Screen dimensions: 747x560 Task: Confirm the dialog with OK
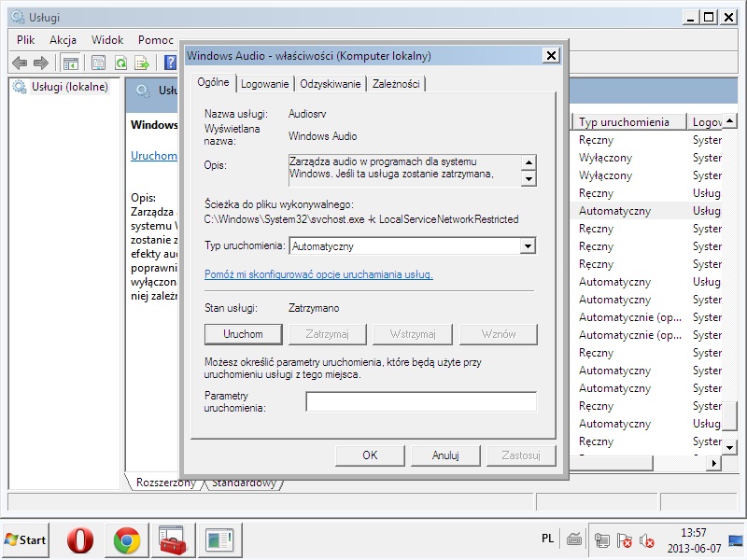(x=370, y=455)
